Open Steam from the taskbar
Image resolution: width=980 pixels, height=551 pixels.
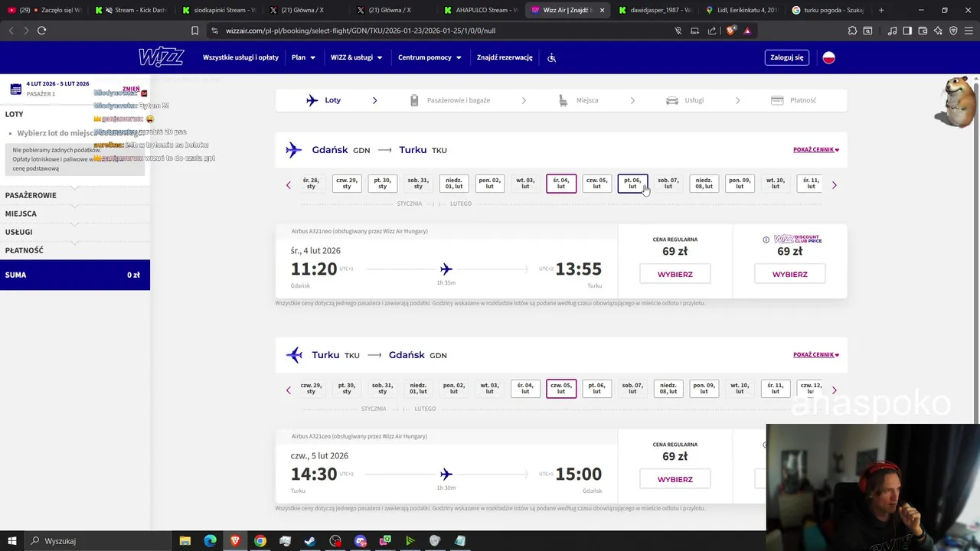[x=310, y=541]
